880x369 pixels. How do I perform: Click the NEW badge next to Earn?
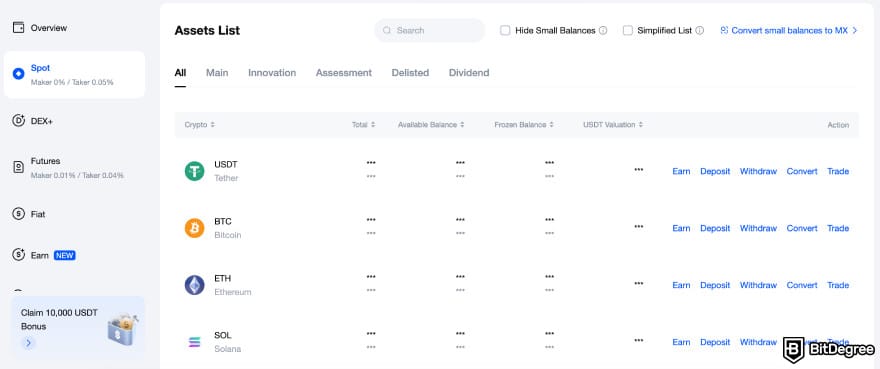65,256
